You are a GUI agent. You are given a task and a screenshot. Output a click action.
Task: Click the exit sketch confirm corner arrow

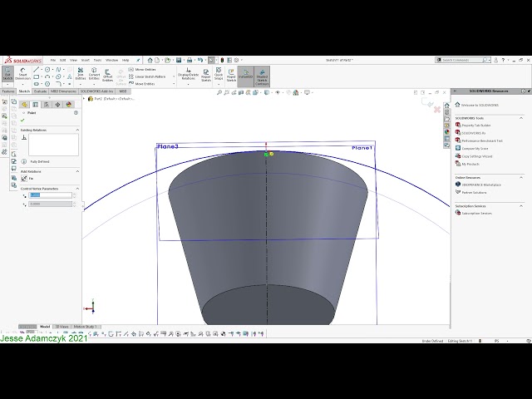[428, 102]
